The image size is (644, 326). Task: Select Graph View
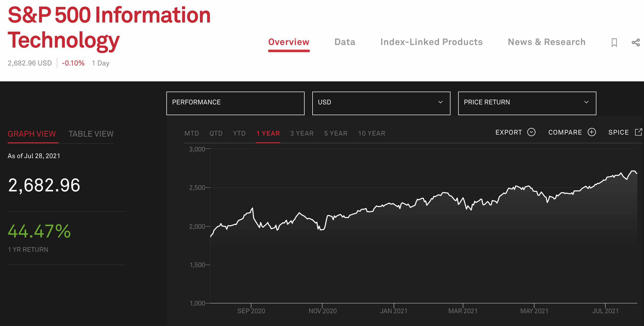click(x=32, y=134)
